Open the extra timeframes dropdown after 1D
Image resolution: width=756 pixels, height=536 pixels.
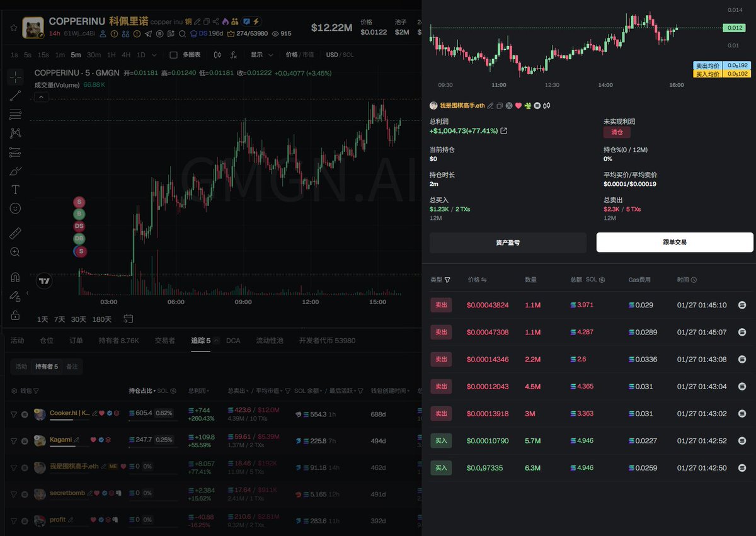(155, 55)
